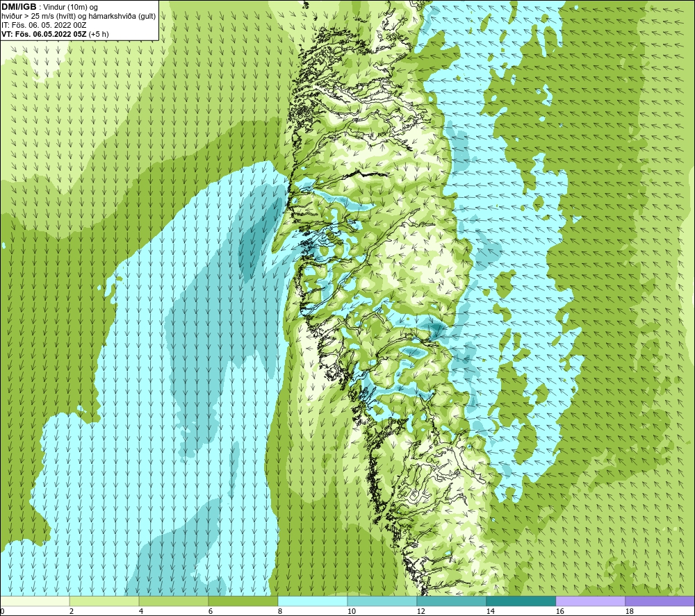Click the 10–12 m/s turquoise legend swatch
Viewport: 695px width, 616px height.
click(382, 601)
